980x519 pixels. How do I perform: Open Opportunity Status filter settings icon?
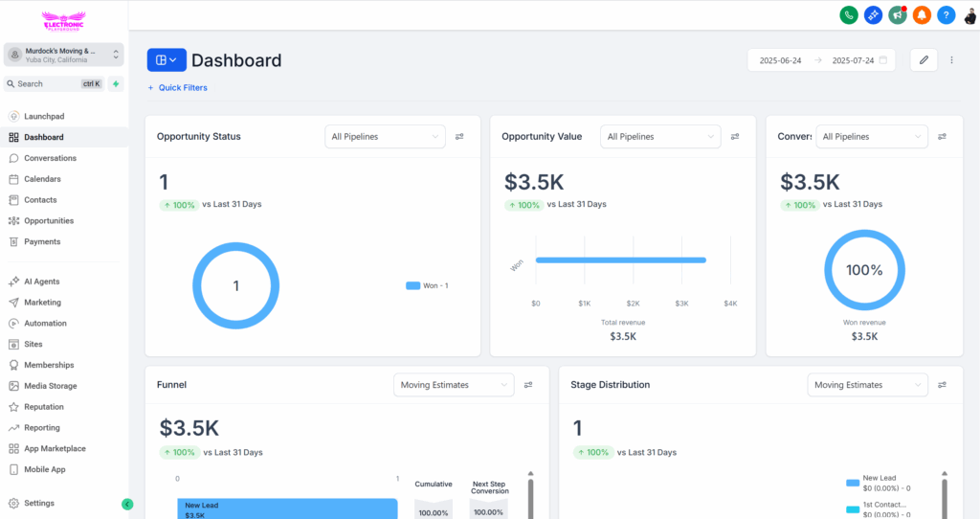459,136
